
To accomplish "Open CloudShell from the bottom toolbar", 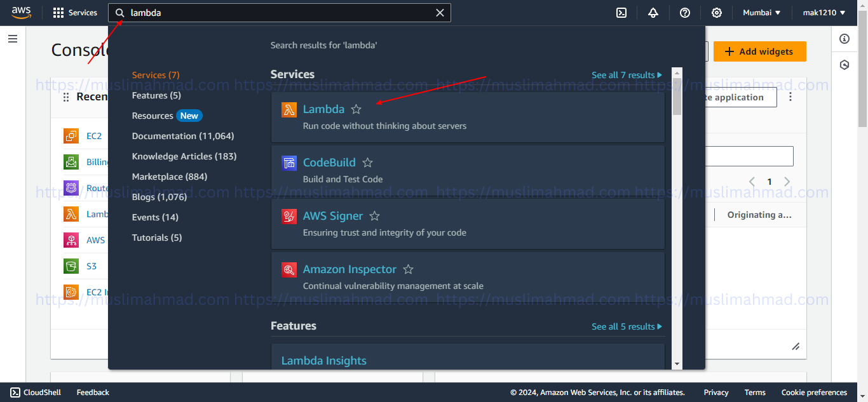I will tap(35, 392).
